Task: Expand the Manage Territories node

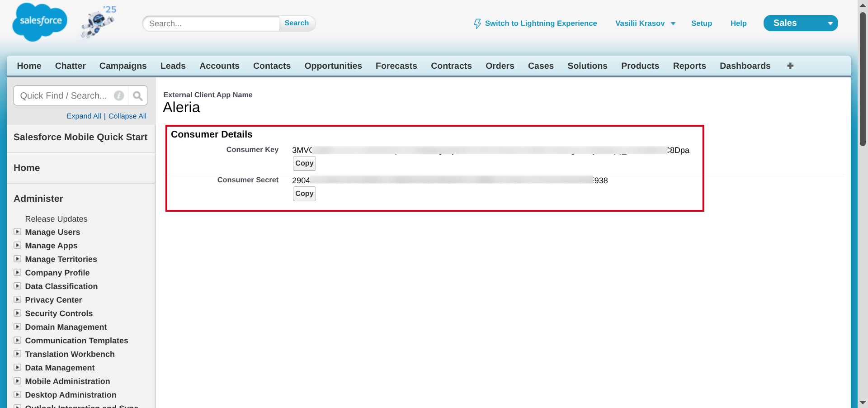Action: 18,259
